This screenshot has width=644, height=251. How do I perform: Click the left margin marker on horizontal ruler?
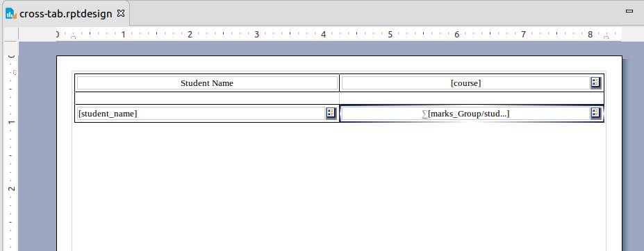click(73, 37)
